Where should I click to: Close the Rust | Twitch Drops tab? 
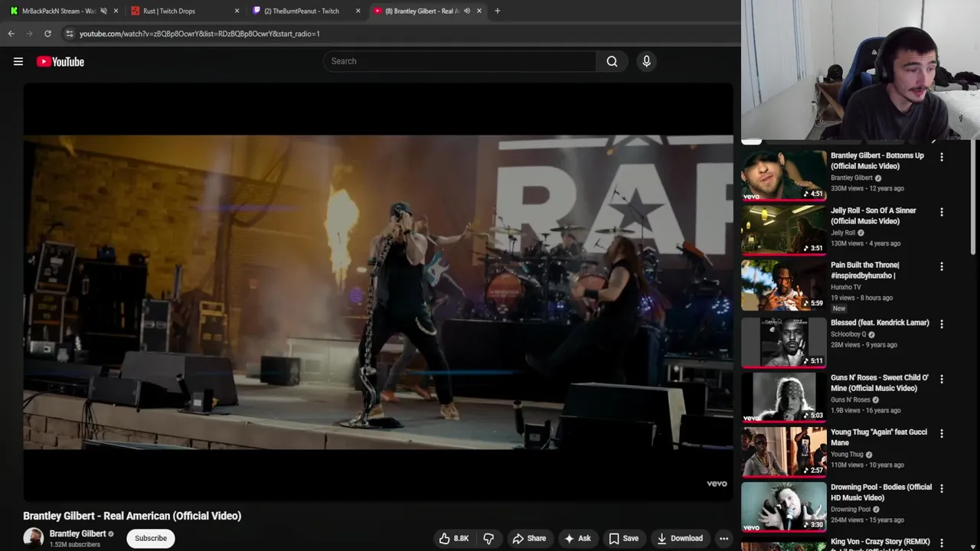237,11
